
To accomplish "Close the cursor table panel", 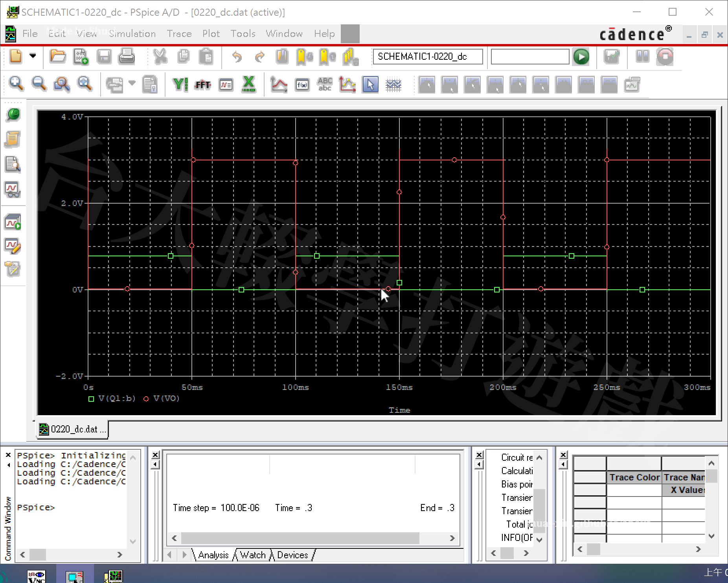I will click(563, 455).
